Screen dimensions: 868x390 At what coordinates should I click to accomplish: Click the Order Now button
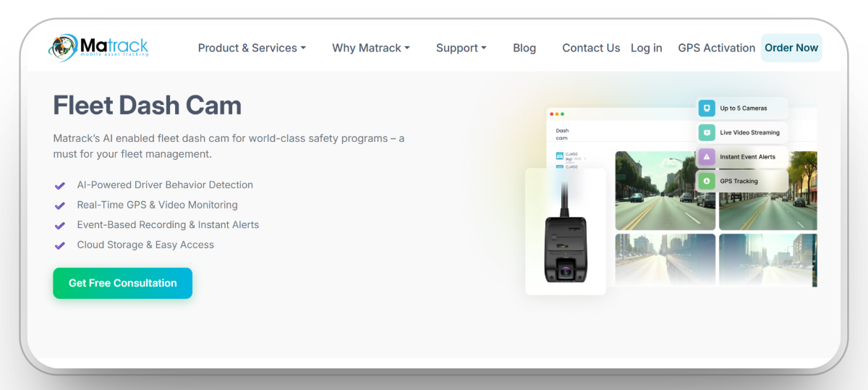tap(791, 48)
